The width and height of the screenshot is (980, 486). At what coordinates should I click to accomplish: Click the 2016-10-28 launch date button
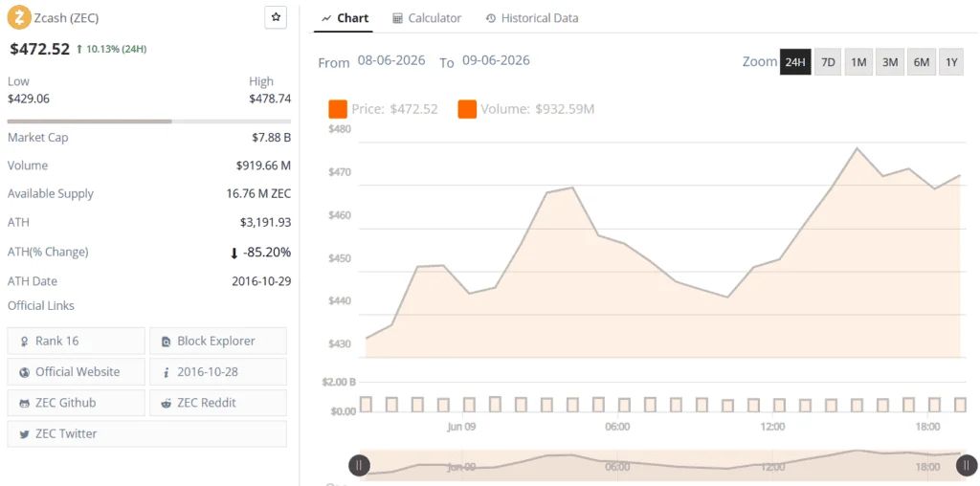218,372
